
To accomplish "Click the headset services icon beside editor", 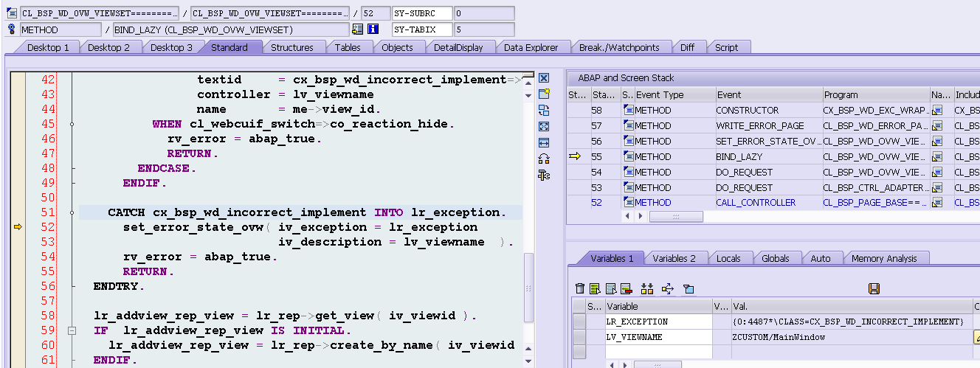I will tap(544, 159).
